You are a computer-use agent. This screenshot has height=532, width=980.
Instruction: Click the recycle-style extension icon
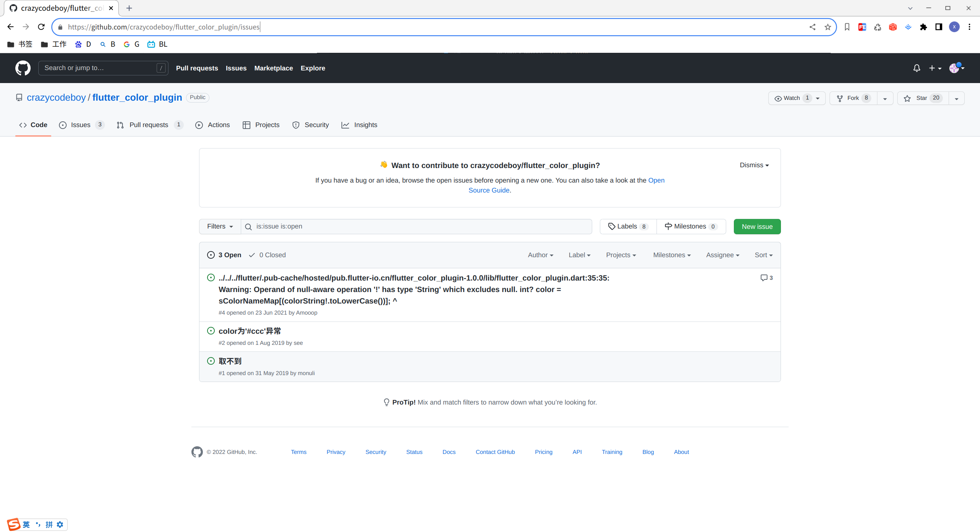tap(877, 27)
